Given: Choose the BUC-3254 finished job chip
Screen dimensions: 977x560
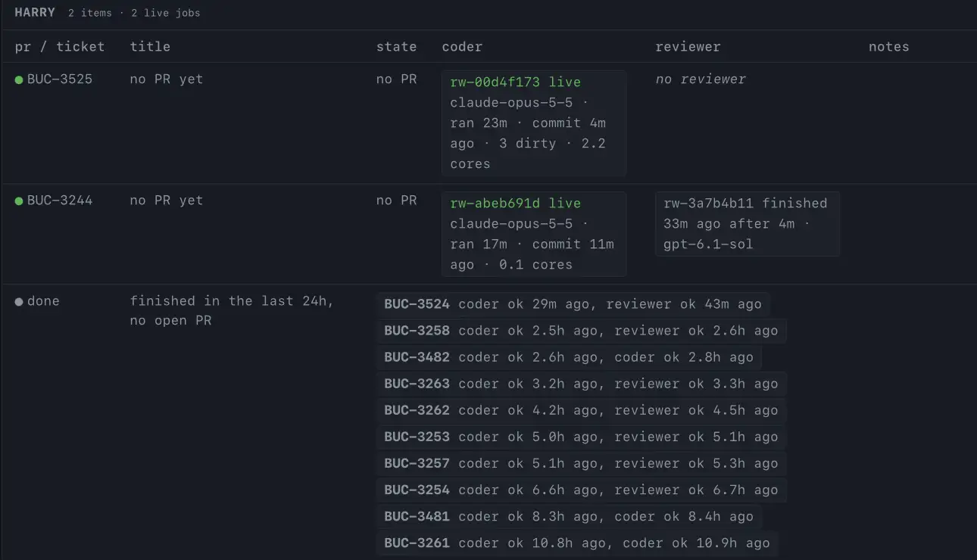Looking at the screenshot, I should pyautogui.click(x=581, y=490).
